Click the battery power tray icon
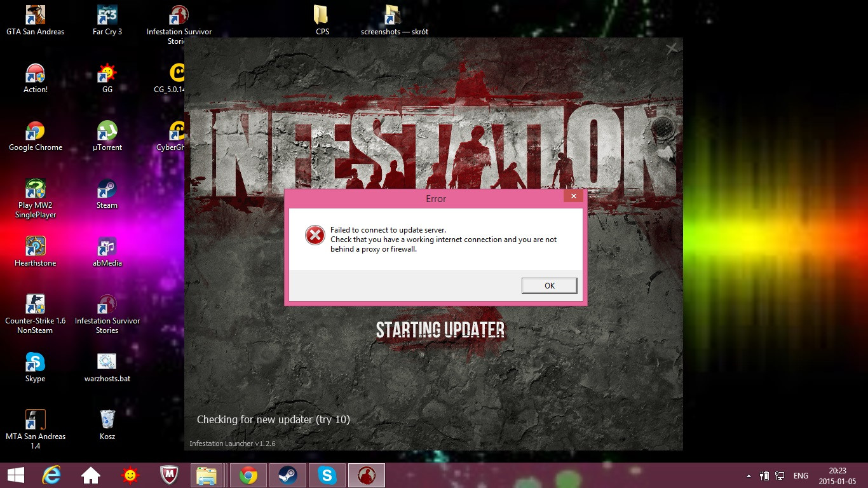 [765, 475]
